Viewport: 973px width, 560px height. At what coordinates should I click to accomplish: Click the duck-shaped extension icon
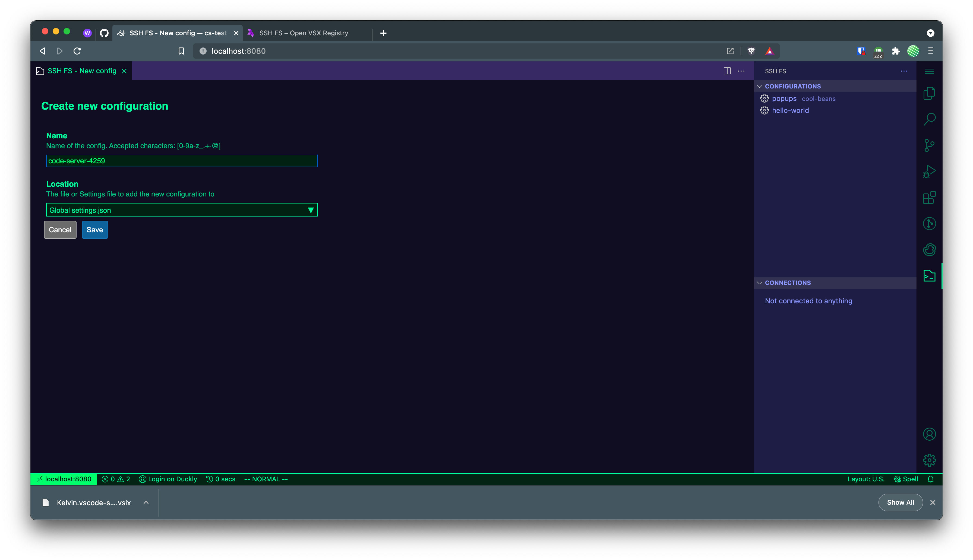click(930, 249)
